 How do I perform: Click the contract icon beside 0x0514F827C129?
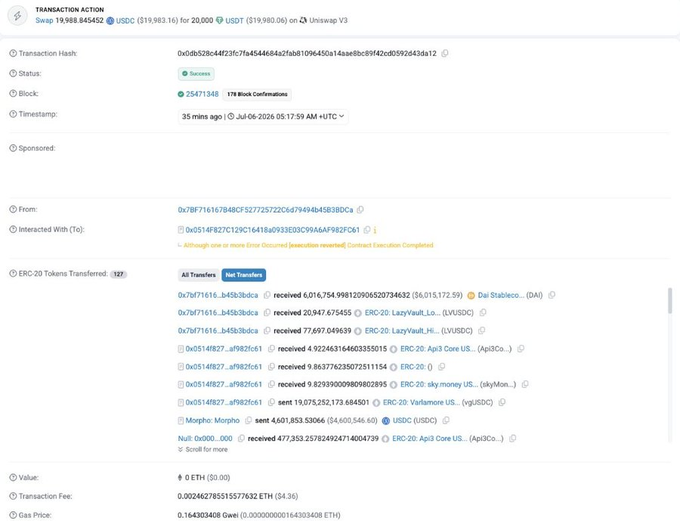[181, 230]
